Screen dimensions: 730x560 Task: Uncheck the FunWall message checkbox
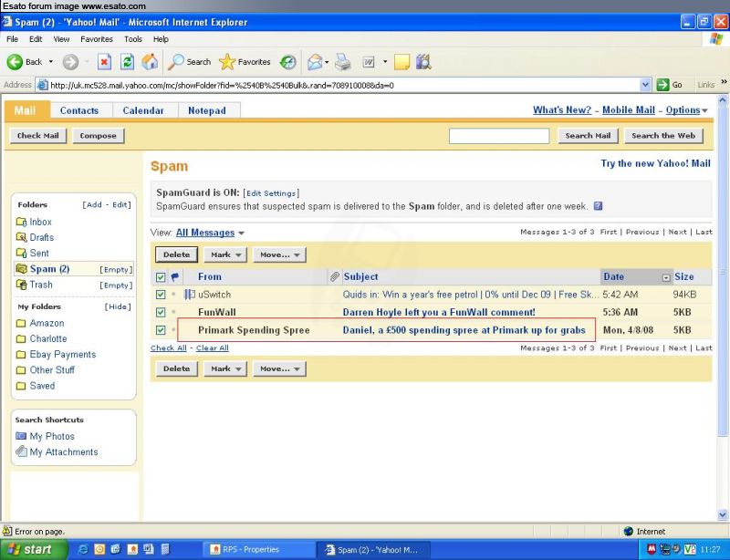tap(161, 312)
